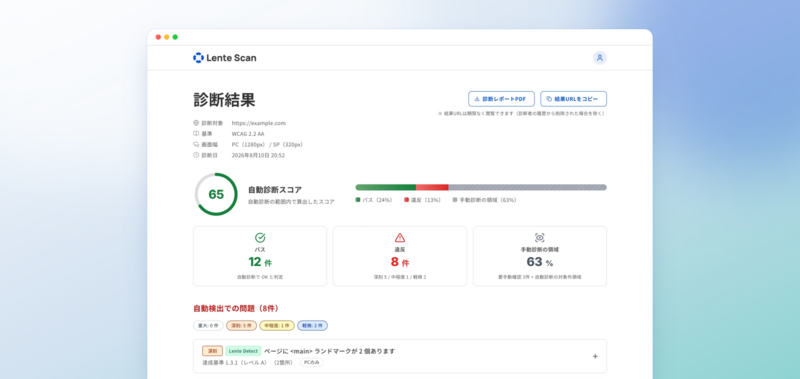Click the manual diagnosis eye-scan icon
Screen dimensions: 800x379
(x=539, y=238)
